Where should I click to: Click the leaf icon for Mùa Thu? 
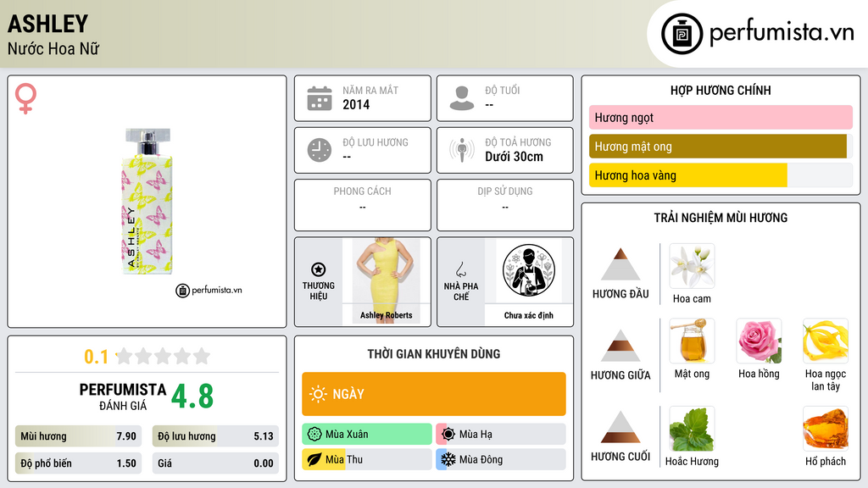(x=314, y=459)
